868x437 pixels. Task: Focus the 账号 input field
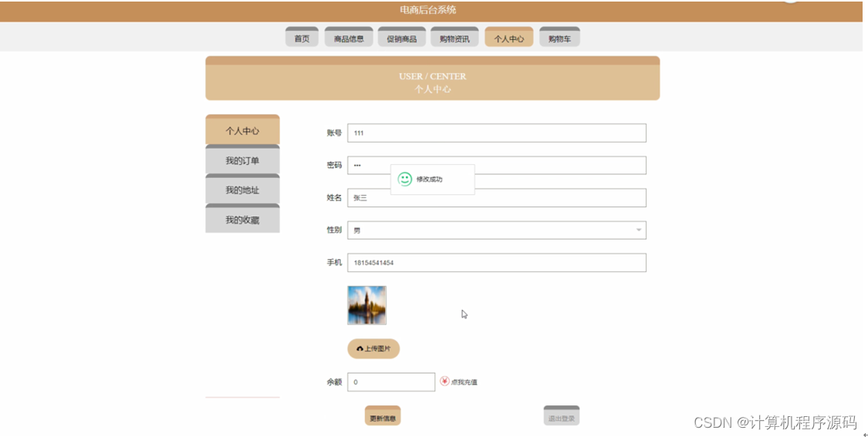[497, 133]
